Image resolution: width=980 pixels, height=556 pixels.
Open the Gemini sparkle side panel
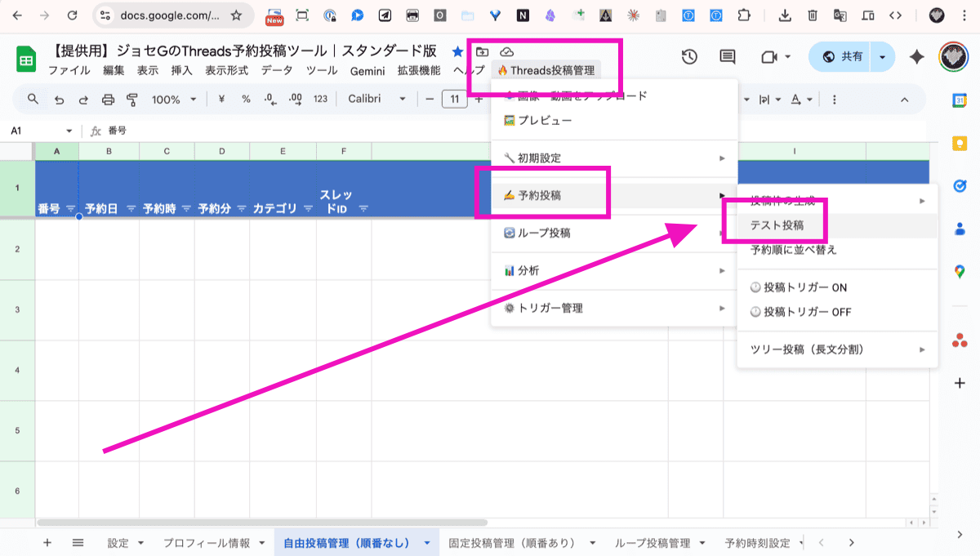[916, 56]
